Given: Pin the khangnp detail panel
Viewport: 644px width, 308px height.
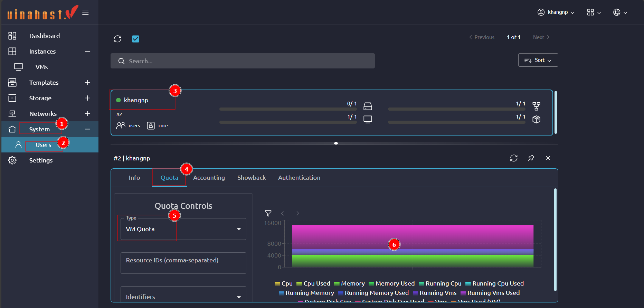Looking at the screenshot, I should pos(531,158).
